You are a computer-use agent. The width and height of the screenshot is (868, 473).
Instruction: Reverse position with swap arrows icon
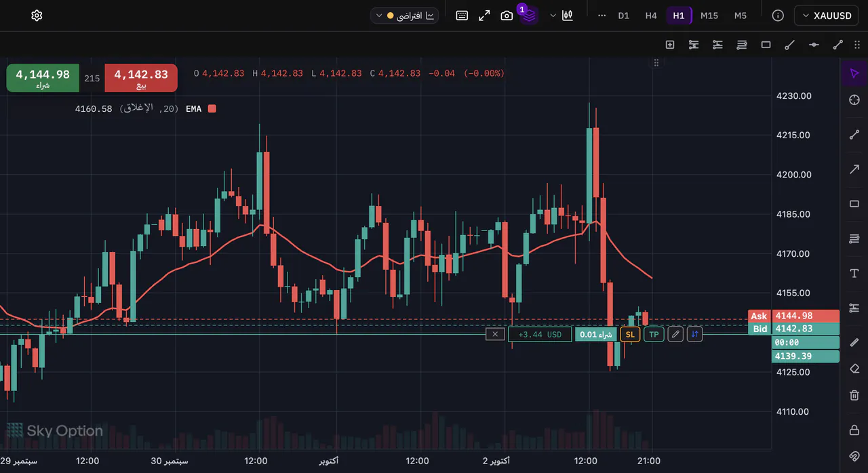694,334
